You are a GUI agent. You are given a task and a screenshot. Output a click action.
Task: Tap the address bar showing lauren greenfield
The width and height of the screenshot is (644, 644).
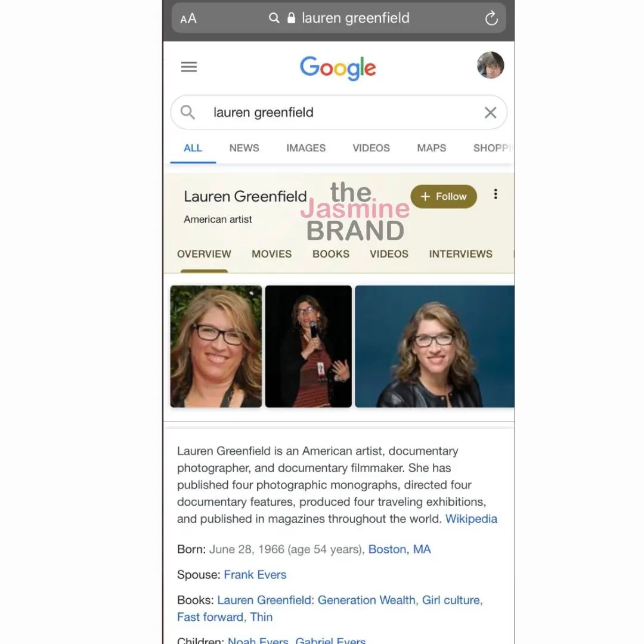click(339, 18)
